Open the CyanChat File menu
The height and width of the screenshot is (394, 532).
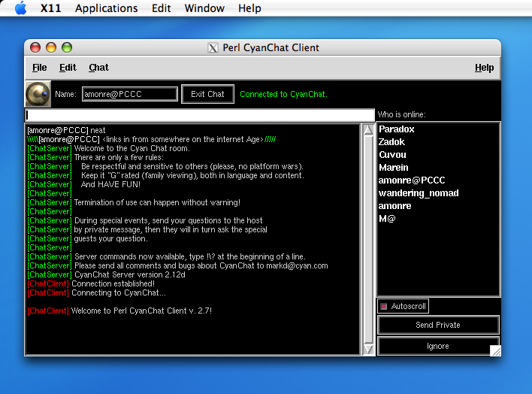coord(39,68)
